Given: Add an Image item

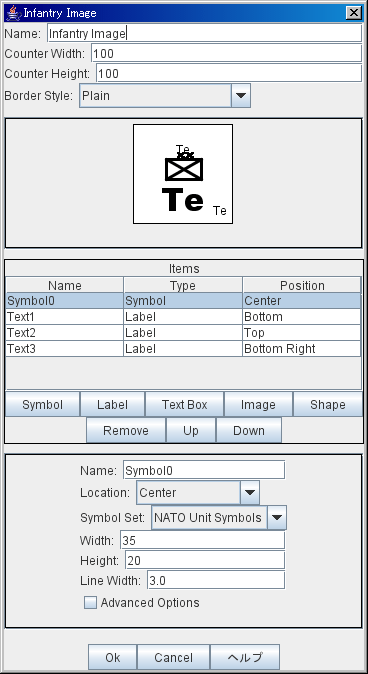Looking at the screenshot, I should point(258,404).
